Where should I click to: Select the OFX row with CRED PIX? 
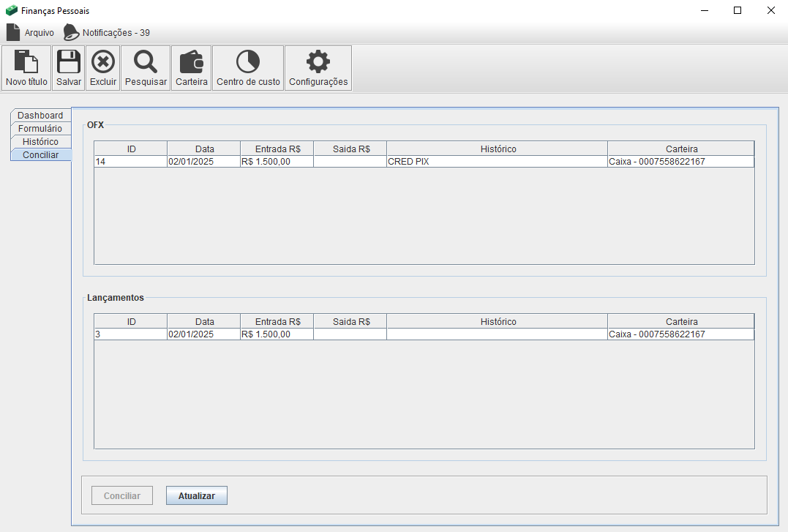496,162
